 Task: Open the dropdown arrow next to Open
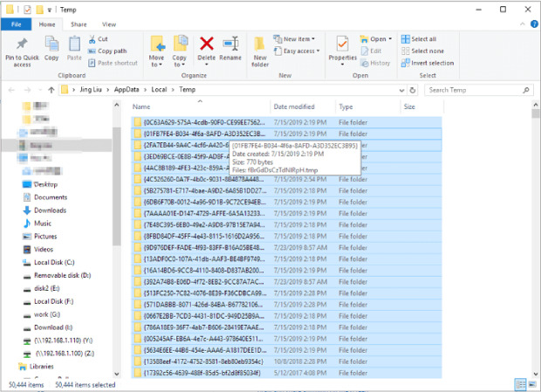coord(390,39)
